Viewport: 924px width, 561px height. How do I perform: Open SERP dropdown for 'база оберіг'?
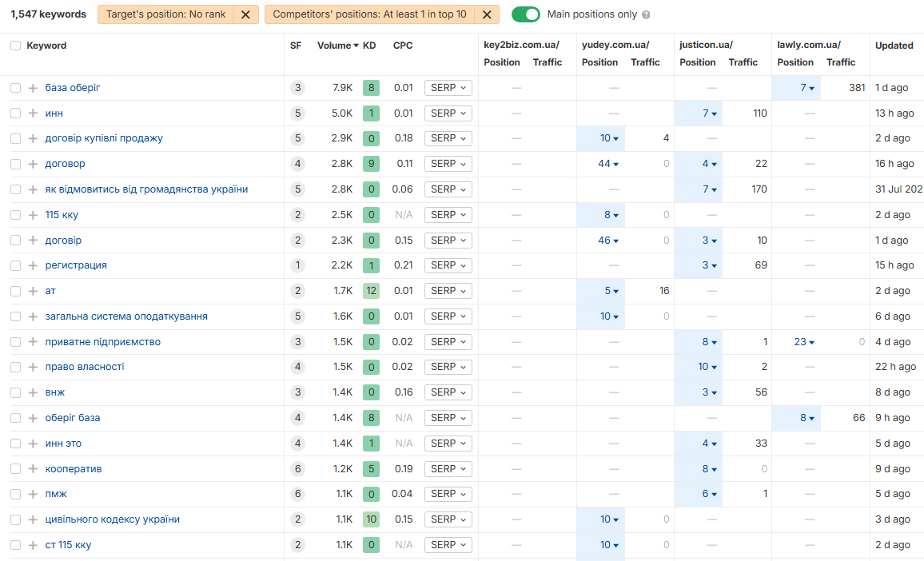coord(448,88)
